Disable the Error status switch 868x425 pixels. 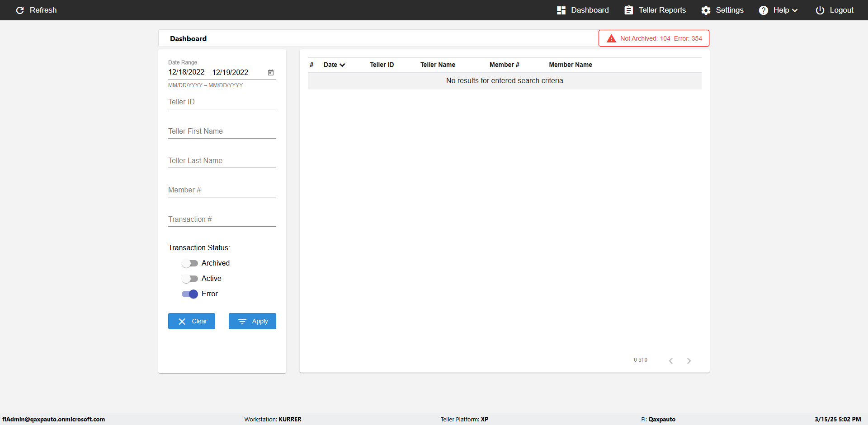click(190, 294)
